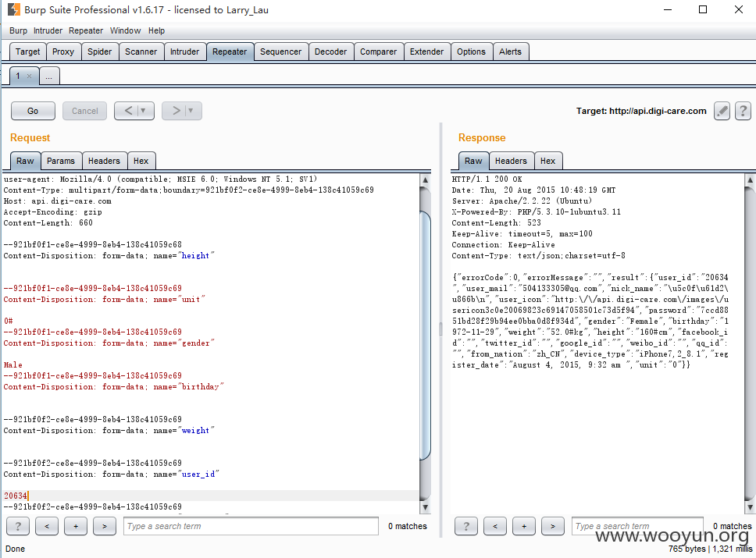The image size is (756, 558).
Task: Switch to the Proxy tab
Action: pyautogui.click(x=63, y=52)
